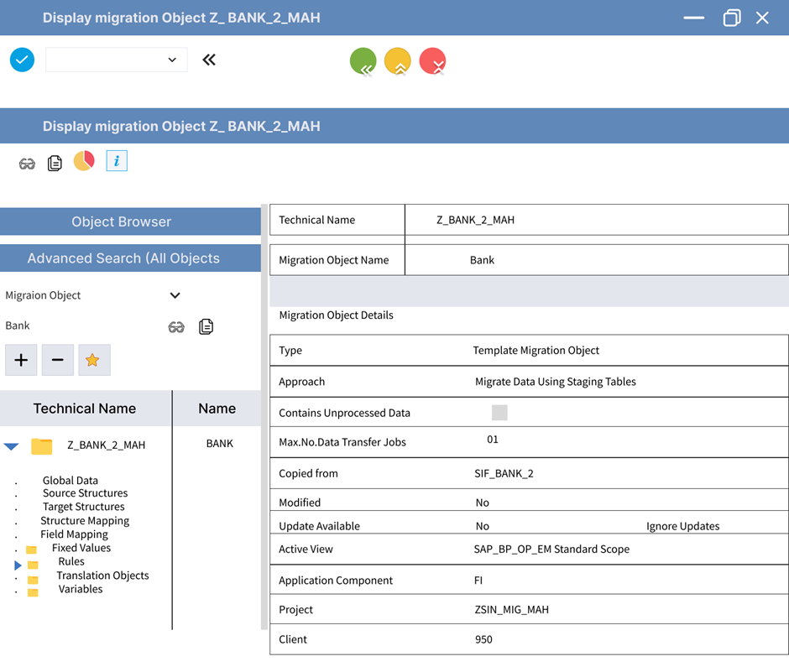Click the ZSIN_MIG_MAH project value
This screenshot has width=789, height=672.
512,610
